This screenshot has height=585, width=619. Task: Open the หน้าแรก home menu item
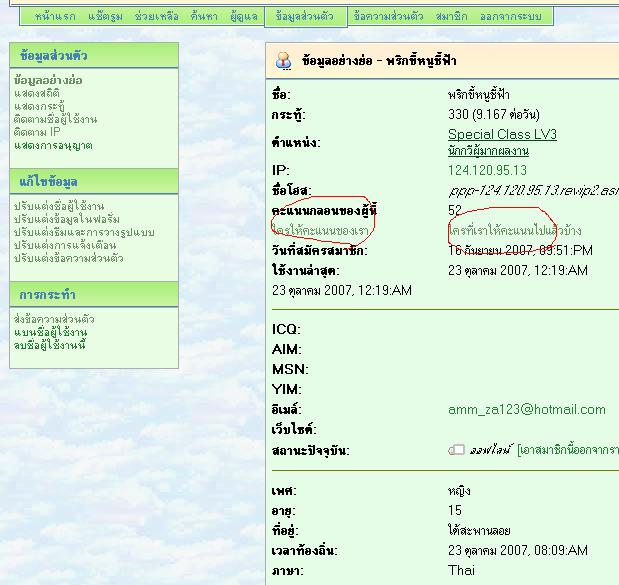55,17
